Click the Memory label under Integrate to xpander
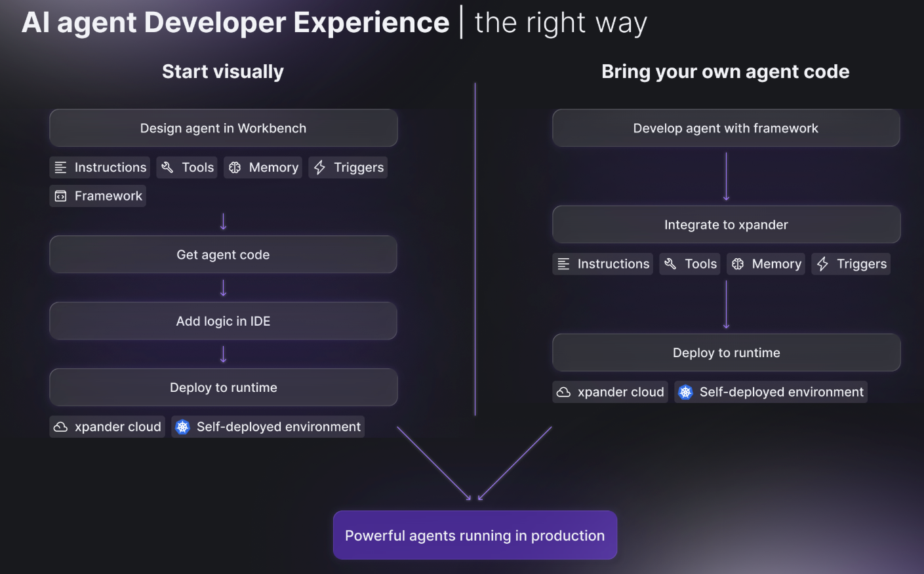924x574 pixels. click(x=776, y=264)
